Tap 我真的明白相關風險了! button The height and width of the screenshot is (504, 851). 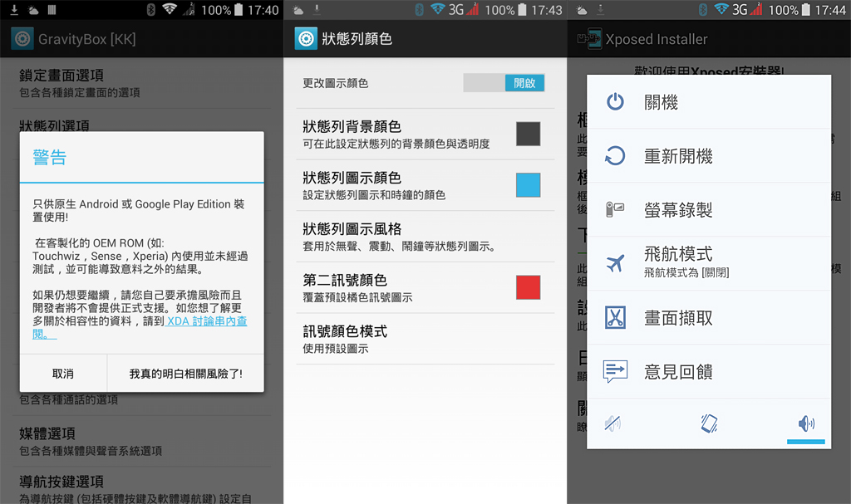click(185, 374)
